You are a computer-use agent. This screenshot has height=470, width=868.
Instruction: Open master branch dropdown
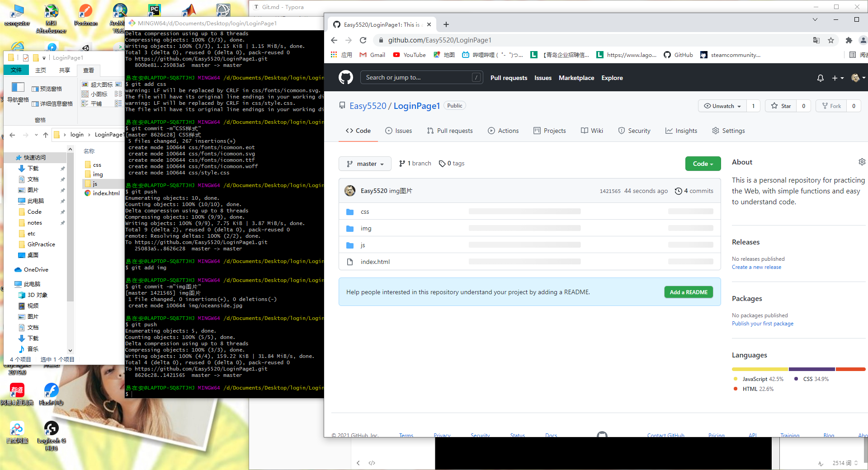coord(365,164)
